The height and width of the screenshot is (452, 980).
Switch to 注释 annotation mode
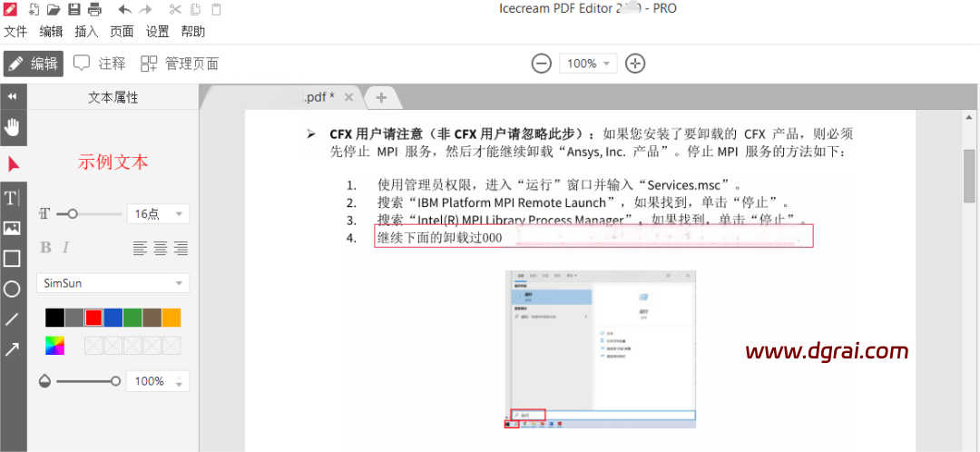pyautogui.click(x=100, y=64)
